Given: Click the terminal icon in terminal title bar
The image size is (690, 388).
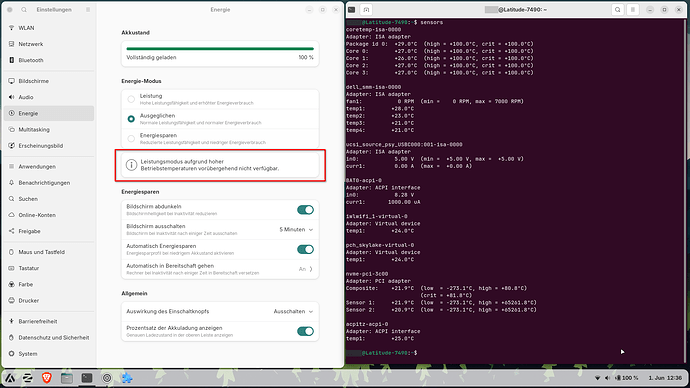Looking at the screenshot, I should click(x=352, y=10).
